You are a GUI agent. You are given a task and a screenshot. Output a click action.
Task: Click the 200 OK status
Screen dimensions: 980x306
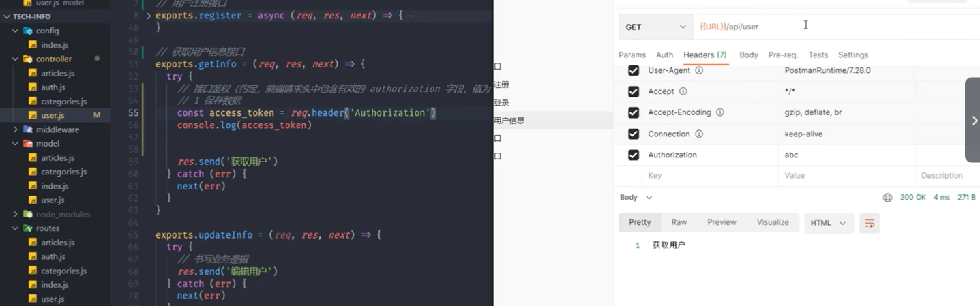point(912,198)
